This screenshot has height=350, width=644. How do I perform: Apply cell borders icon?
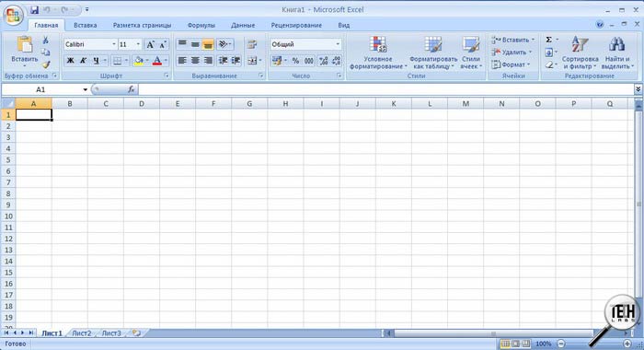[x=118, y=61]
